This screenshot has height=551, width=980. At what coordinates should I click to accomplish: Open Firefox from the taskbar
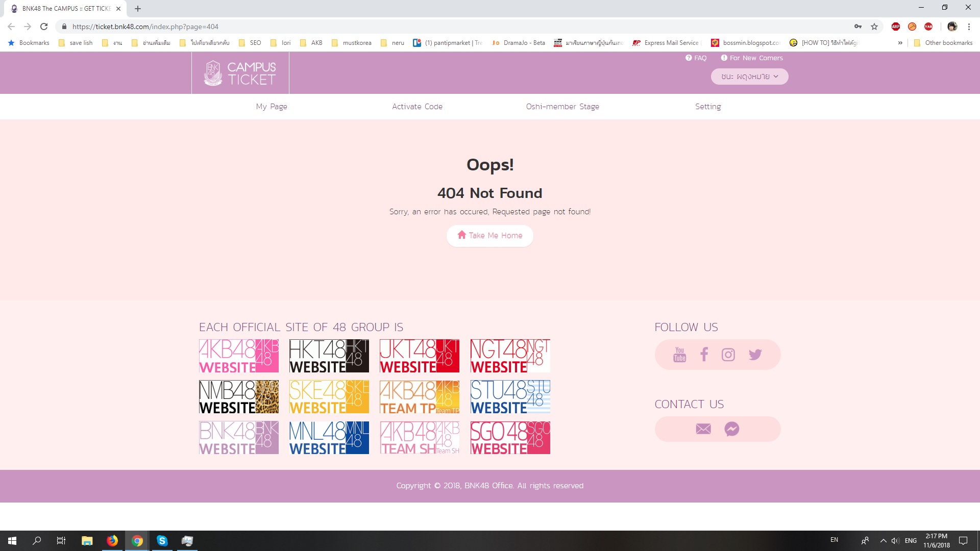click(x=112, y=541)
